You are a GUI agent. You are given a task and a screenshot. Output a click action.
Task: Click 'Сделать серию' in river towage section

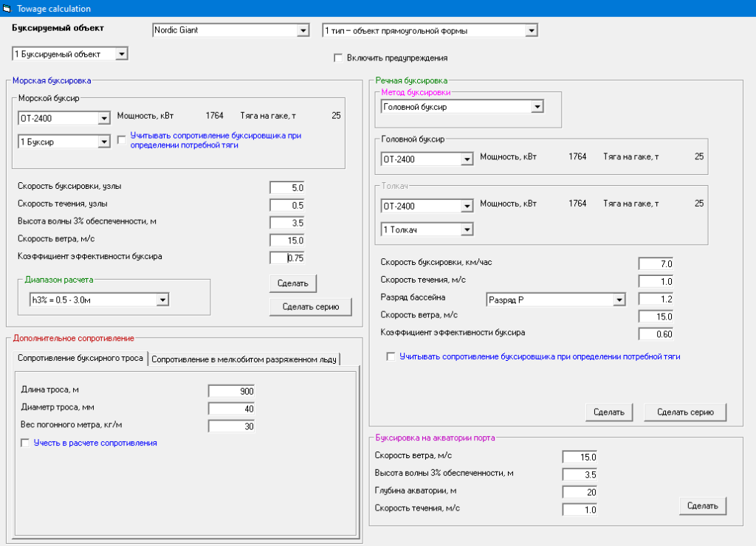coord(685,412)
